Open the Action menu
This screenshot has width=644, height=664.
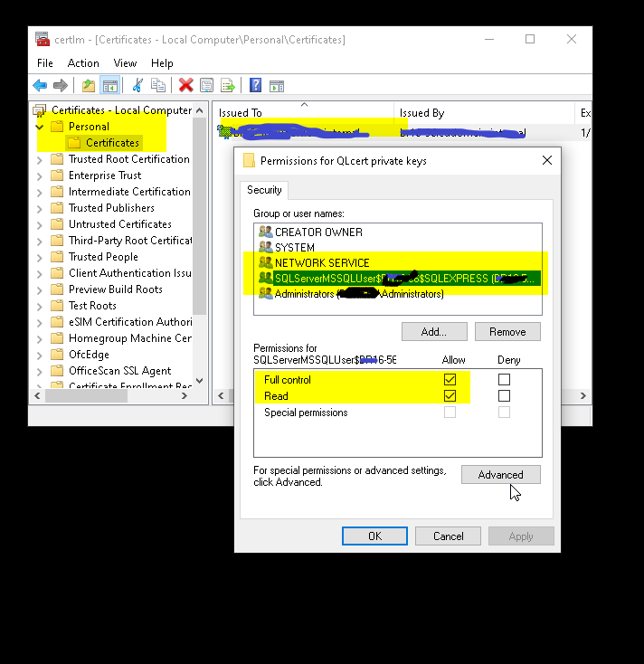pos(83,63)
